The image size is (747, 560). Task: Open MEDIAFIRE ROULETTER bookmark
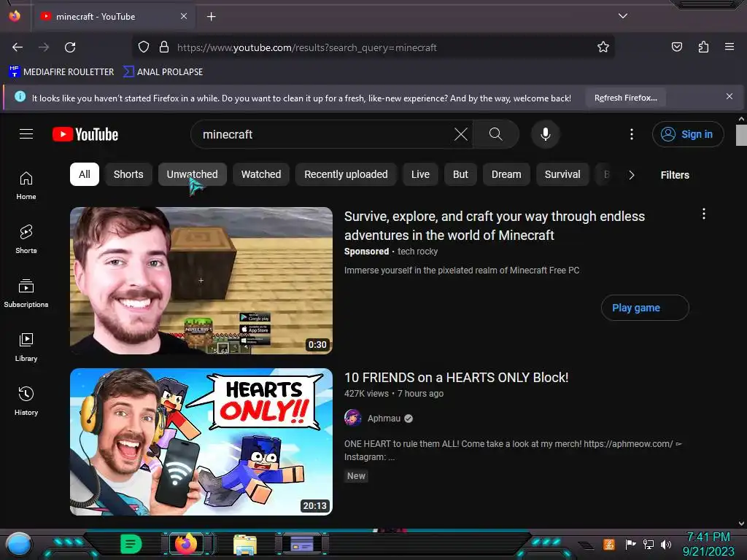61,72
